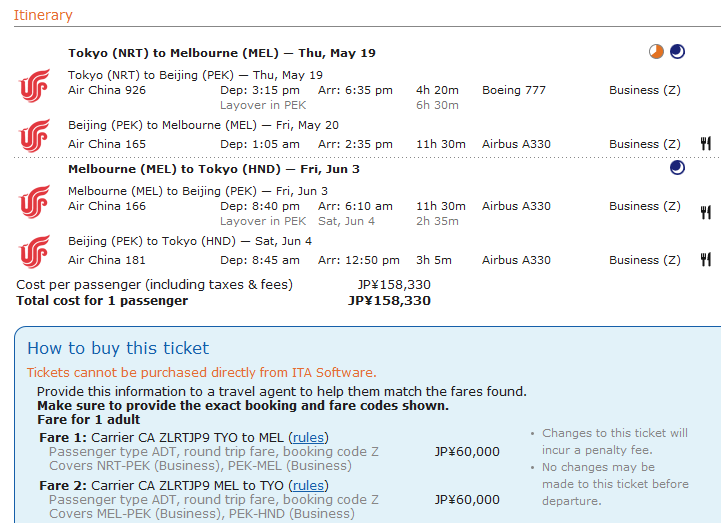Image resolution: width=721 pixels, height=523 pixels.
Task: Open the rules link for Fare 2
Action: [x=308, y=485]
